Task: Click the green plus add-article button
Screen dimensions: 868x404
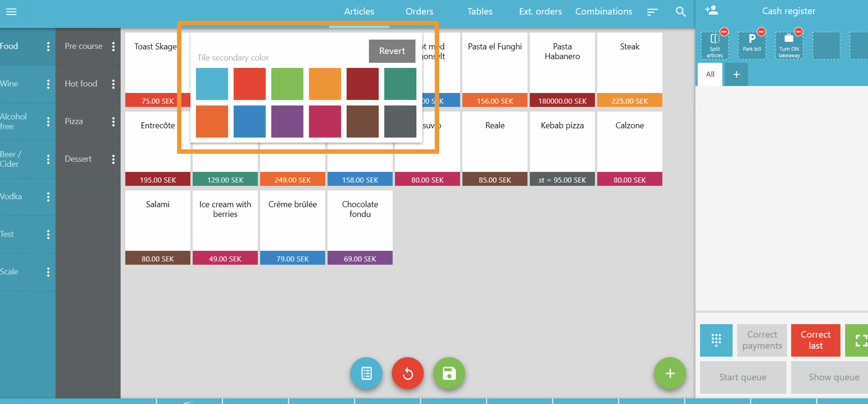Action: tap(670, 373)
